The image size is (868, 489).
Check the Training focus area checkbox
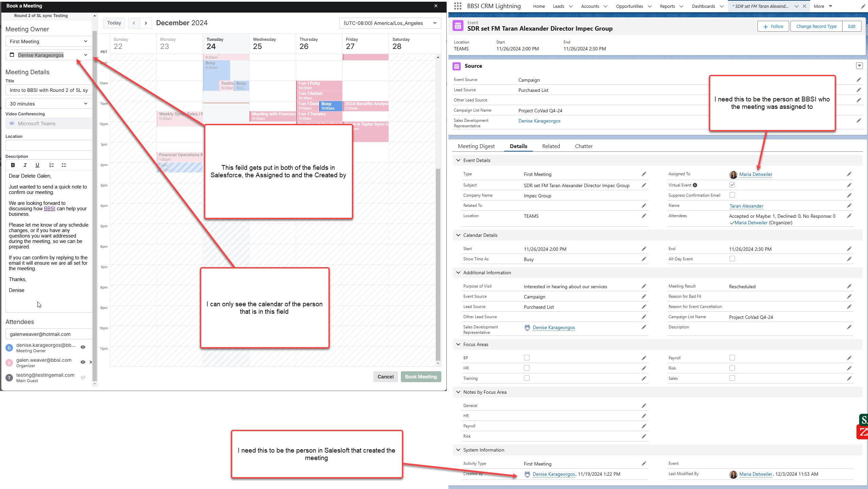click(x=527, y=378)
